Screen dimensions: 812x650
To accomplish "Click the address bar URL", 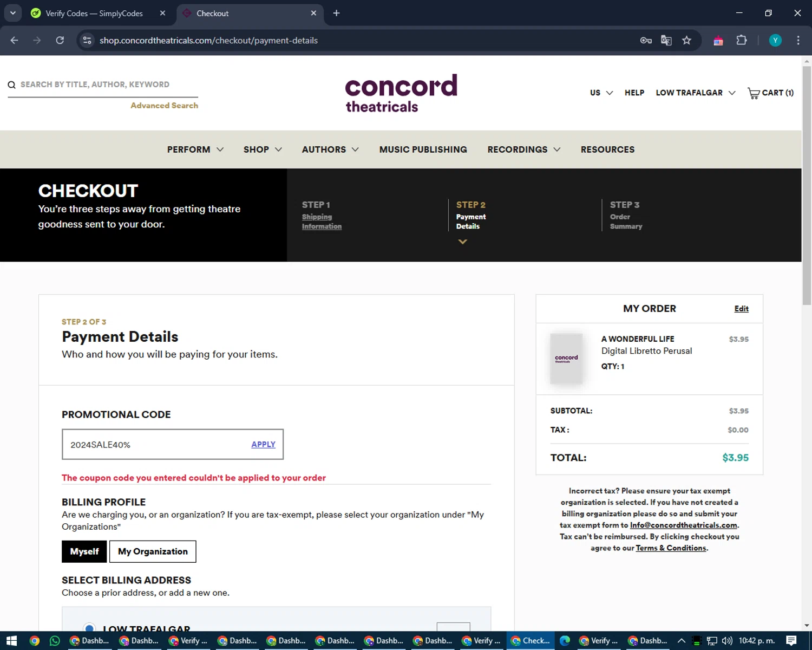I will pos(208,40).
